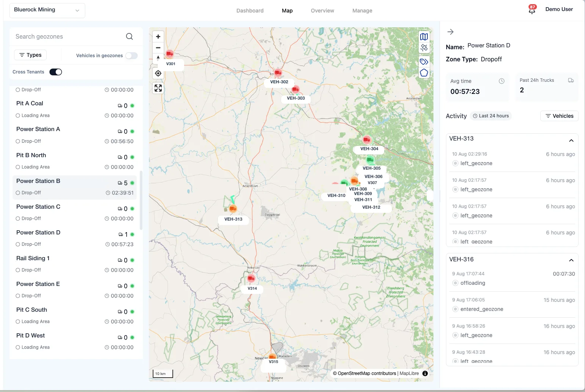Turn off Cross Tenants switch
This screenshot has height=392, width=585.
(56, 72)
